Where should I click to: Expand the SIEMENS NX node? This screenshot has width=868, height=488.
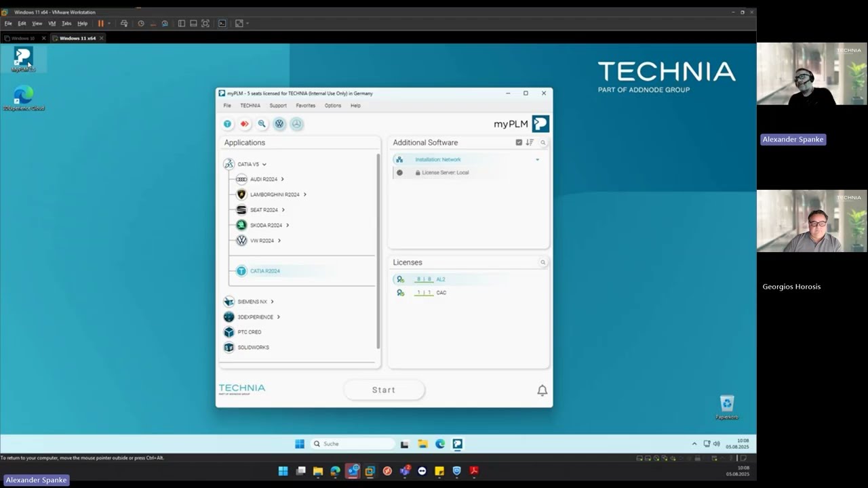point(272,302)
